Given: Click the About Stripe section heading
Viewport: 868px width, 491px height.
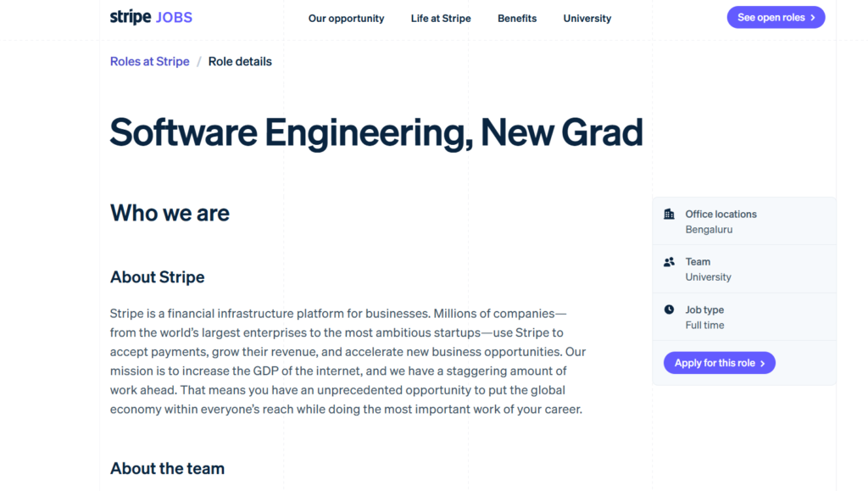Looking at the screenshot, I should point(157,277).
